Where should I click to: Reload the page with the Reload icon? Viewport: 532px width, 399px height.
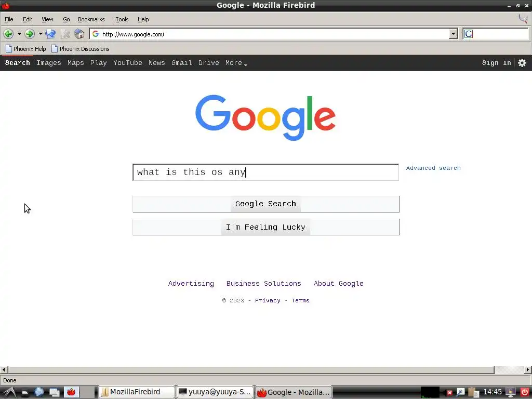[x=50, y=34]
